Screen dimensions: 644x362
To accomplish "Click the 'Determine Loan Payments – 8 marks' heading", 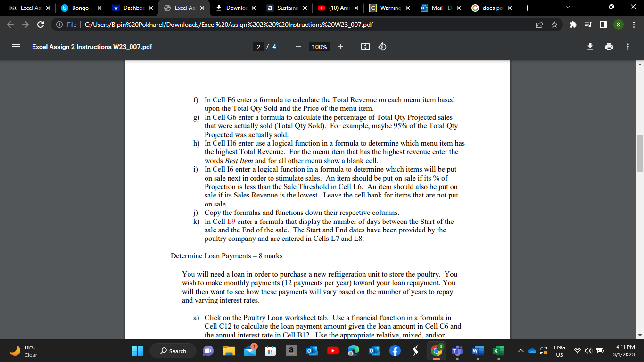I will point(227,256).
